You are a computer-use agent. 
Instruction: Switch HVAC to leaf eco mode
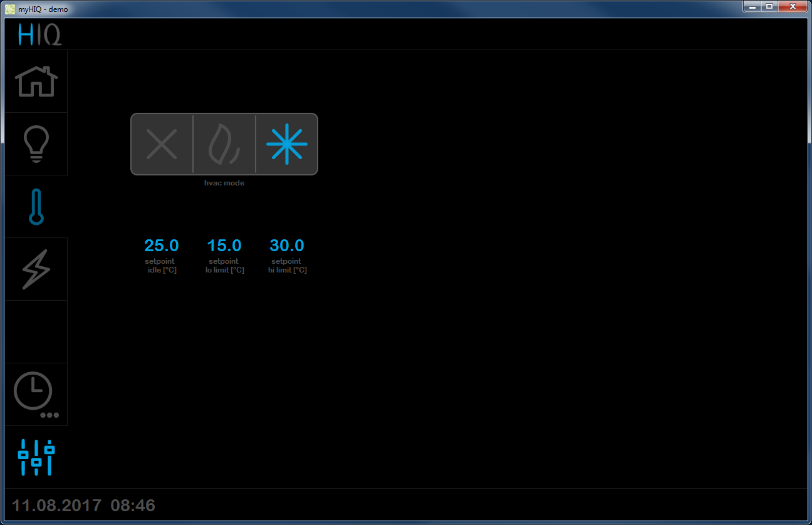(x=224, y=144)
